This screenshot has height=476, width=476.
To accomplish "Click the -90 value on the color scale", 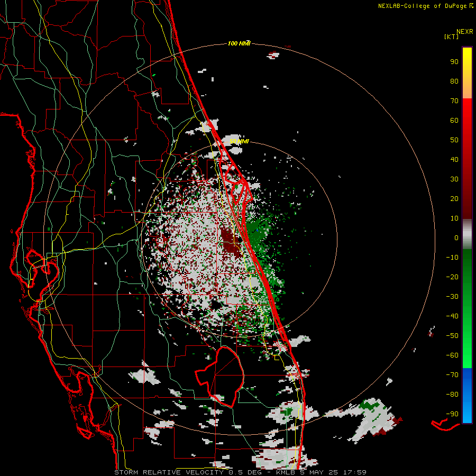I will pos(452,414).
